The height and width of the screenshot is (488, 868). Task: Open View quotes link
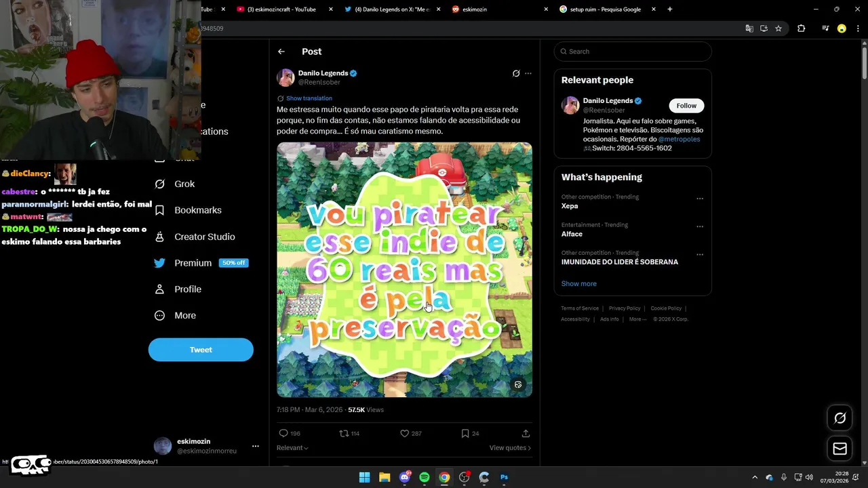(510, 448)
